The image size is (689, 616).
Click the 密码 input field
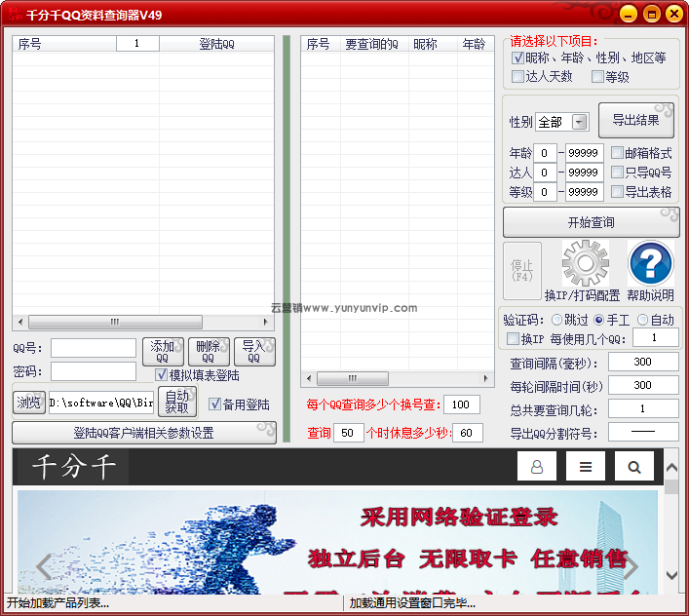click(x=94, y=371)
